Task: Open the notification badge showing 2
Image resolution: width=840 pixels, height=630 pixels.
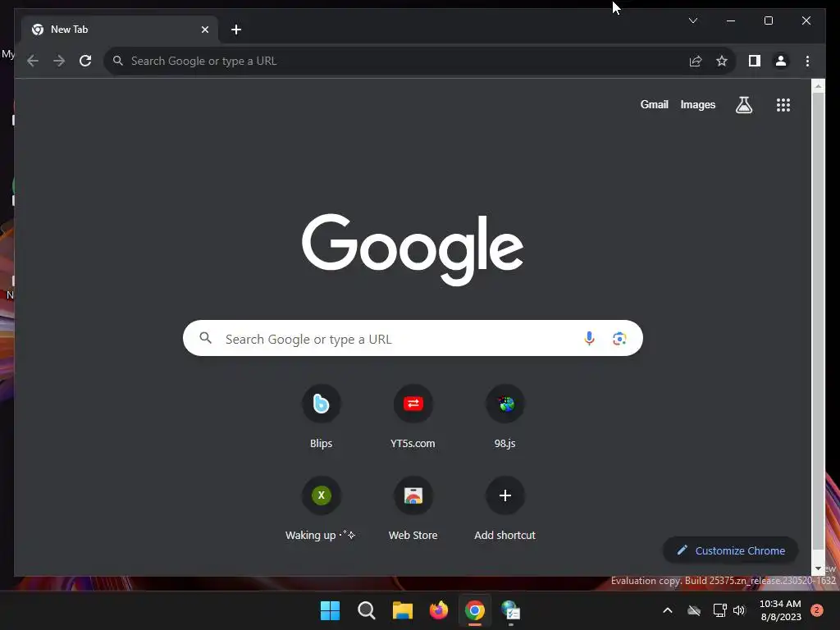Action: (817, 610)
